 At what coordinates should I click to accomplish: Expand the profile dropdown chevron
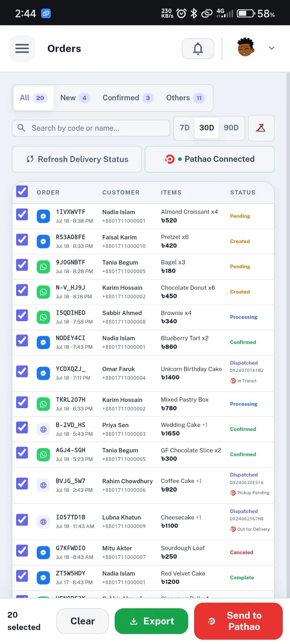272,48
